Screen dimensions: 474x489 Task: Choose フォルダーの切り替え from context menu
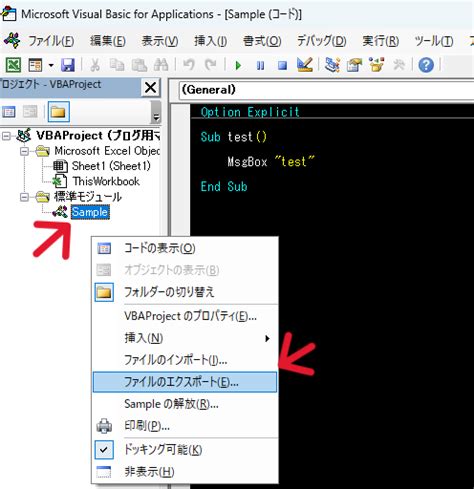(x=185, y=292)
